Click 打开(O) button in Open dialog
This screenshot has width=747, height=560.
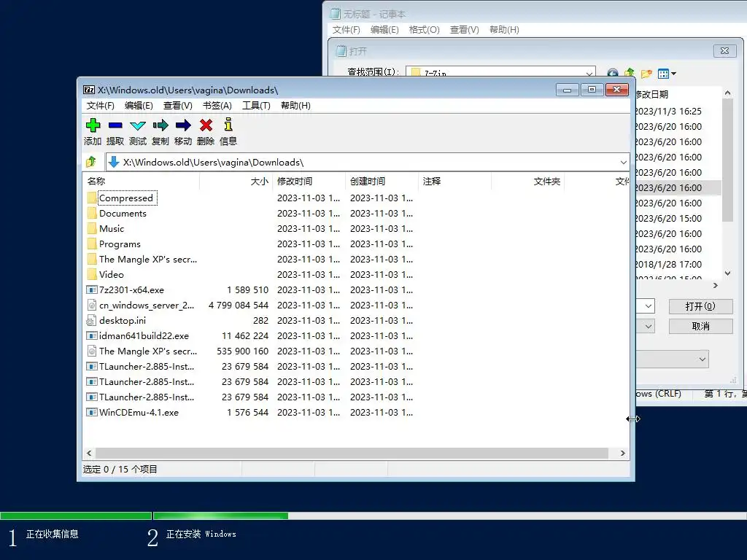[700, 306]
